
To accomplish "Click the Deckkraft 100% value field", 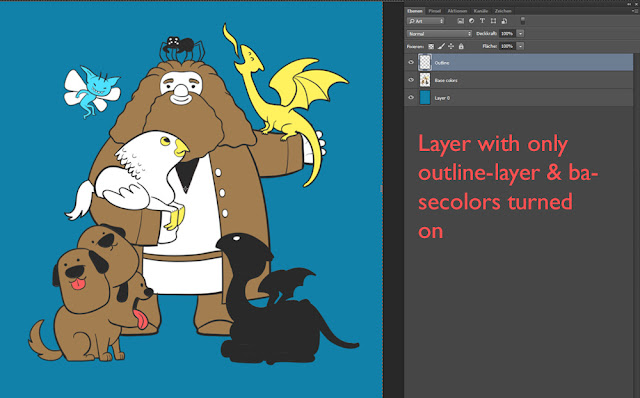I will [x=507, y=33].
